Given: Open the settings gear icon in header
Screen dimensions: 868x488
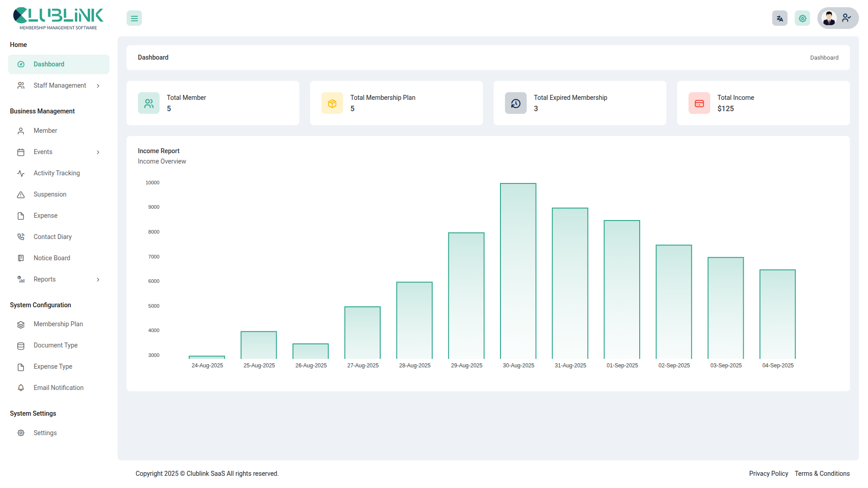Looking at the screenshot, I should click(x=802, y=18).
